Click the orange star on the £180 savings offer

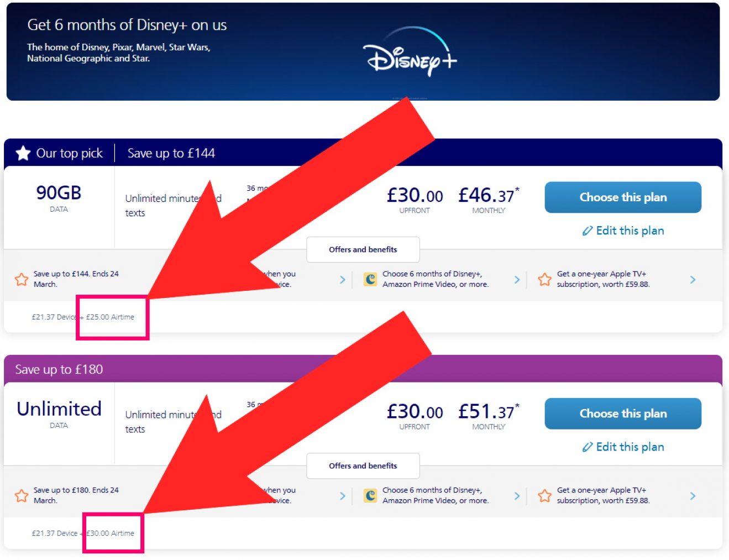(20, 495)
